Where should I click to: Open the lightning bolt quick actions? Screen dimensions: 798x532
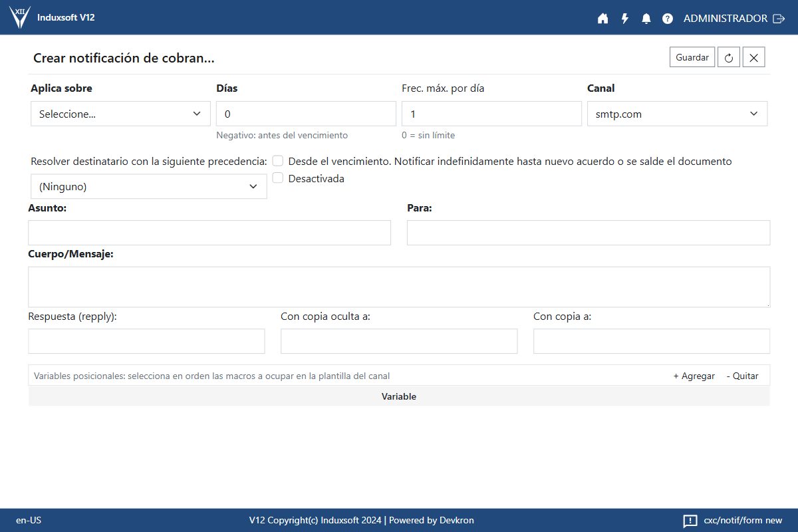pyautogui.click(x=625, y=19)
